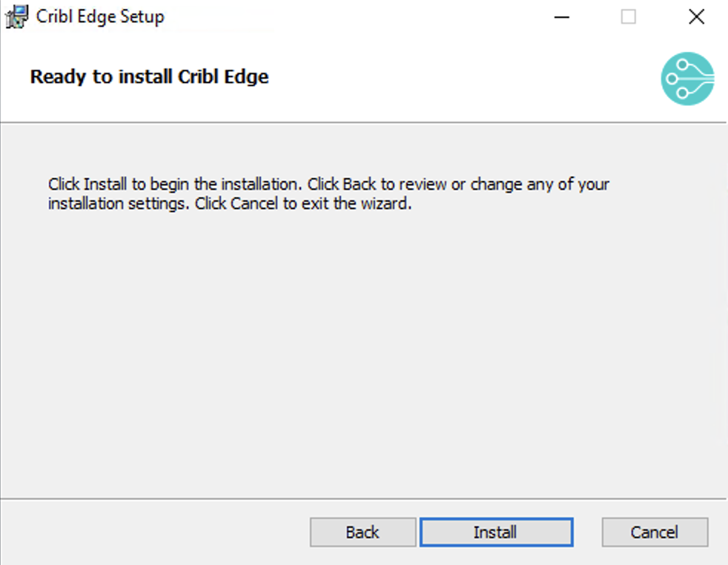Screen dimensions: 728x565
Task: Close the installer via the X button
Action: (695, 16)
